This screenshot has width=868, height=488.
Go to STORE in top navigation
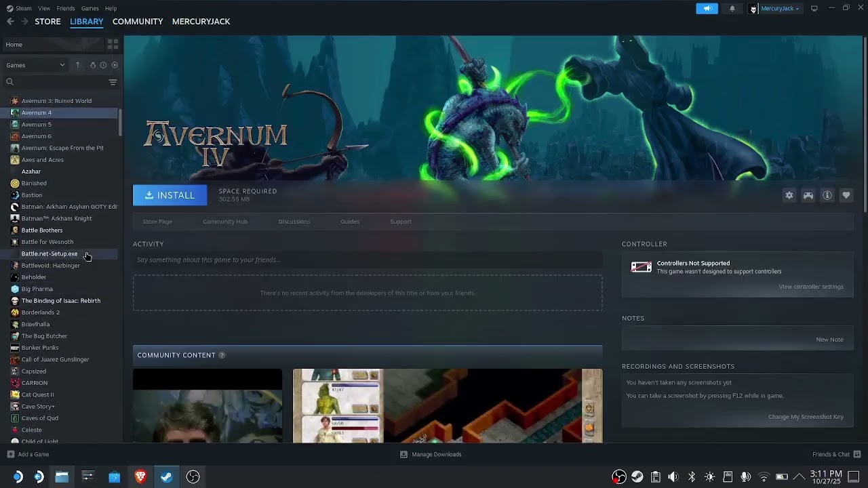(47, 22)
